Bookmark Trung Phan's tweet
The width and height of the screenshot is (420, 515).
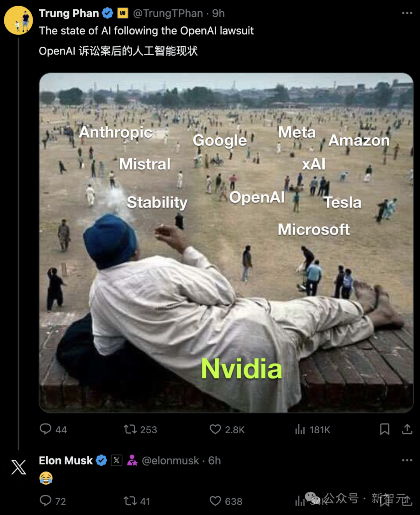pos(385,429)
